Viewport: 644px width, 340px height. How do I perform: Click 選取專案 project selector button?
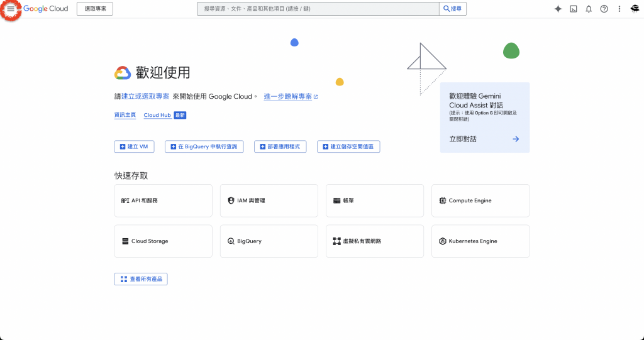tap(95, 9)
